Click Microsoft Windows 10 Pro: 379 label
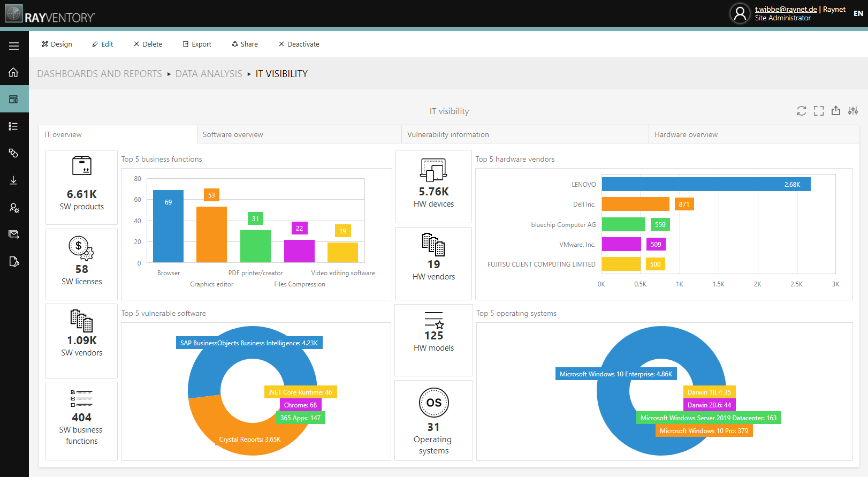The image size is (868, 477). [704, 431]
